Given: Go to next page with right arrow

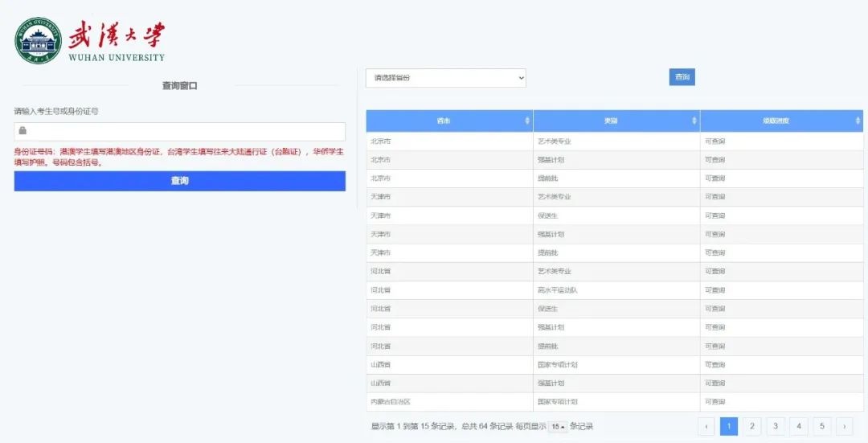Looking at the screenshot, I should (x=844, y=426).
